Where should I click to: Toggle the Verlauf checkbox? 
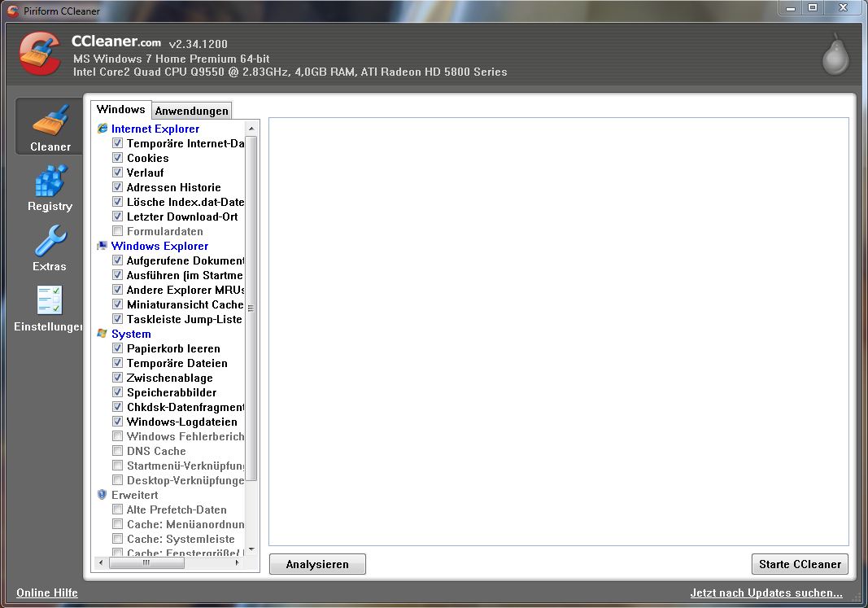click(117, 173)
